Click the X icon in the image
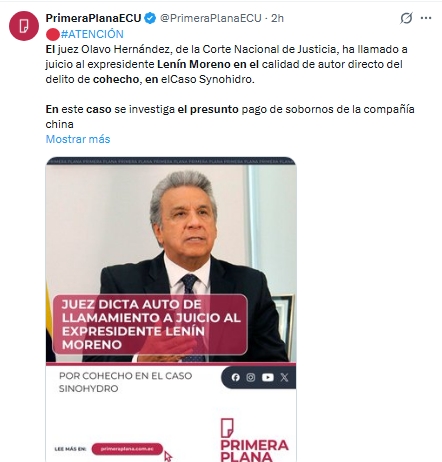The height and width of the screenshot is (462, 442). pos(284,377)
